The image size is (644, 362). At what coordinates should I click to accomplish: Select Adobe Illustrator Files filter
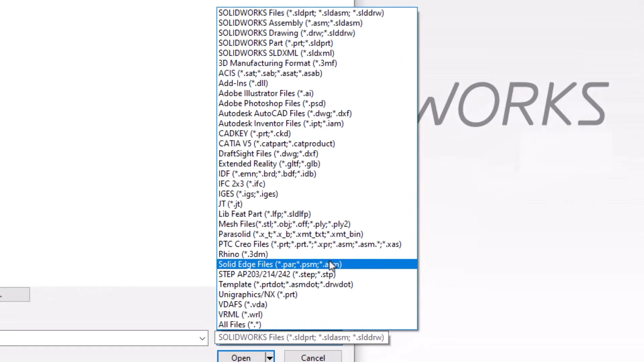pyautogui.click(x=266, y=93)
